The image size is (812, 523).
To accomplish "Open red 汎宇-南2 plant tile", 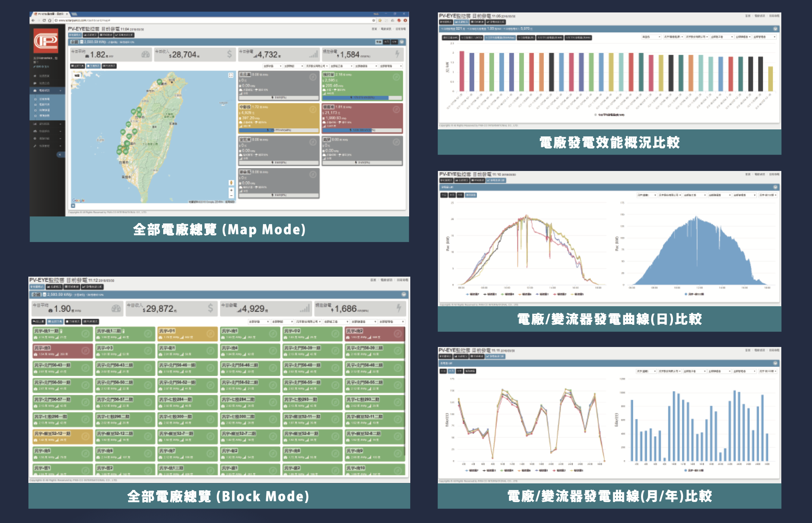I will click(x=375, y=333).
